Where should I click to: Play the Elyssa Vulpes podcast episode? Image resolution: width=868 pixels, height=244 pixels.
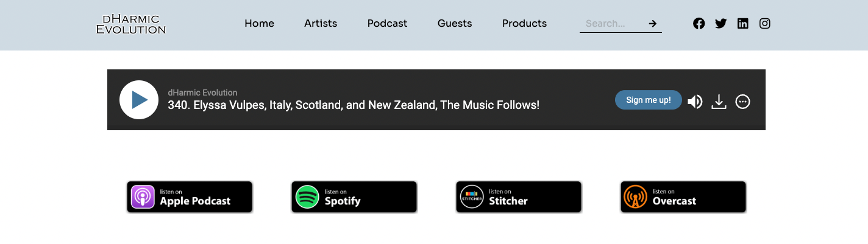(139, 100)
